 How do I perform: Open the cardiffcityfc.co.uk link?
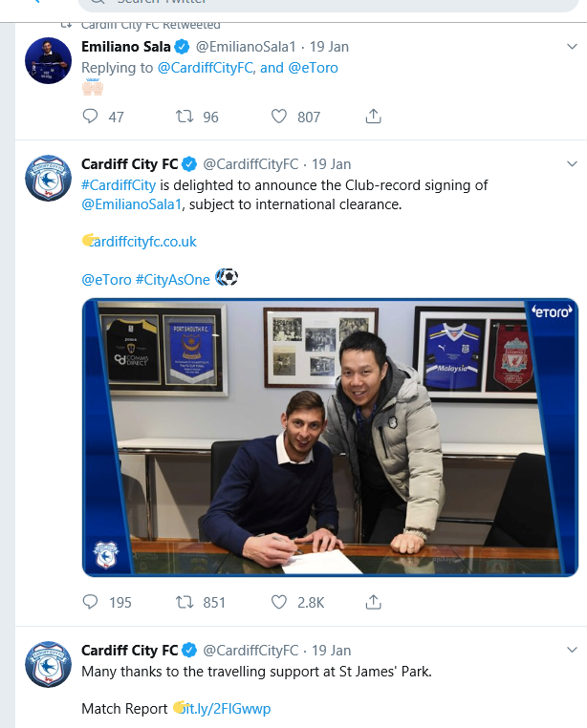tap(143, 242)
